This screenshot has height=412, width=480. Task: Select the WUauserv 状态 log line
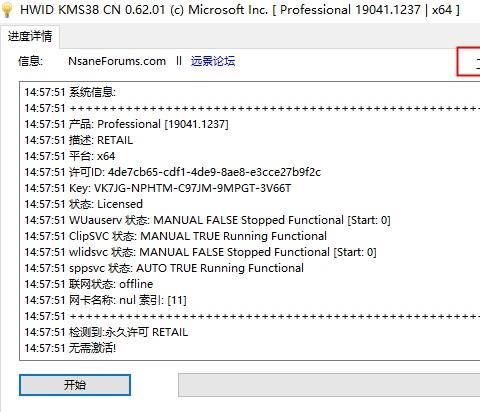(x=207, y=220)
